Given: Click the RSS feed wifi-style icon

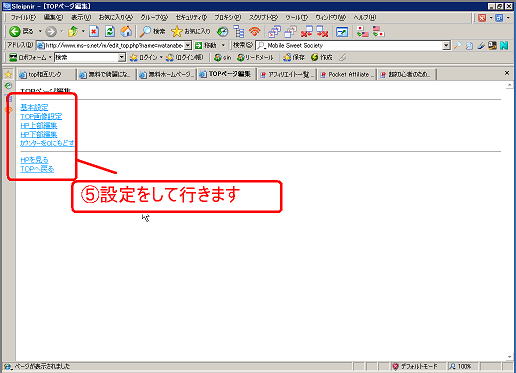Looking at the screenshot, I should click(255, 32).
